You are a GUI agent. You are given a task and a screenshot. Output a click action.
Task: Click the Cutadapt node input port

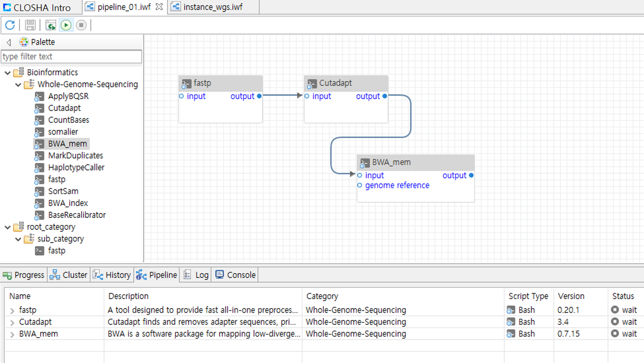(307, 96)
